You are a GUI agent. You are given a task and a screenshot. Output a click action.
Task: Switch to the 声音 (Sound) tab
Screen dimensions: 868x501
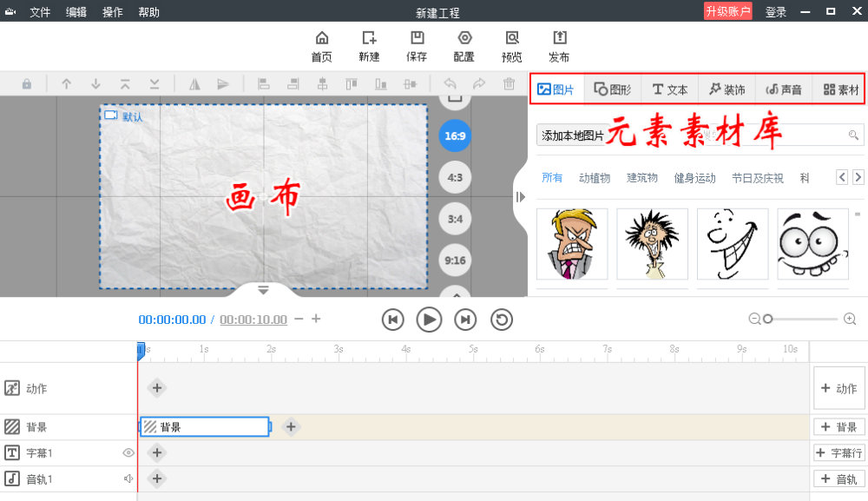[x=782, y=89]
